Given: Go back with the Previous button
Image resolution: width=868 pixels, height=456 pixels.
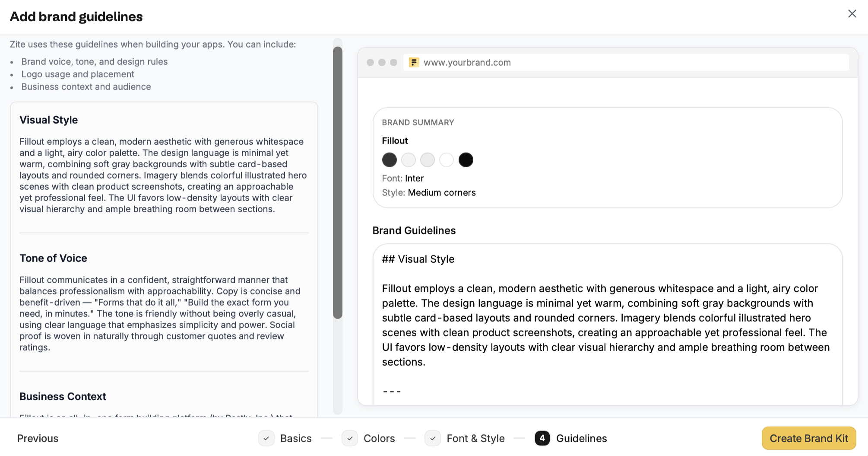Looking at the screenshot, I should tap(38, 438).
